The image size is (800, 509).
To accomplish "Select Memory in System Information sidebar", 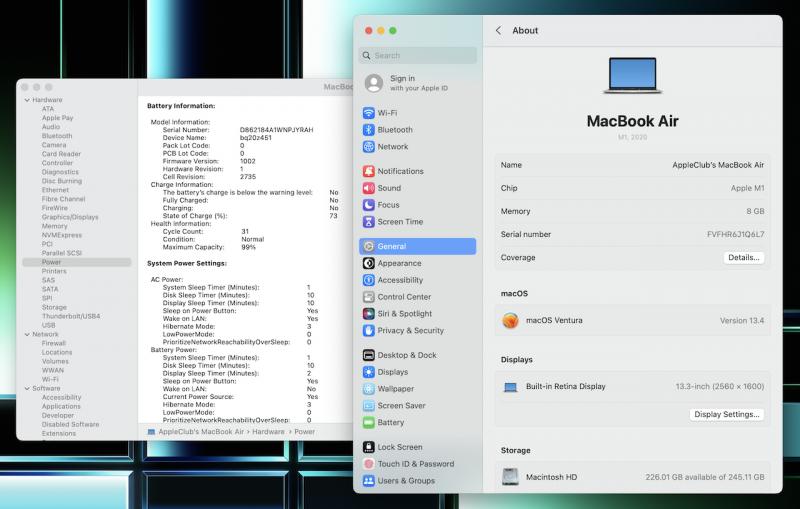I will 55,226.
